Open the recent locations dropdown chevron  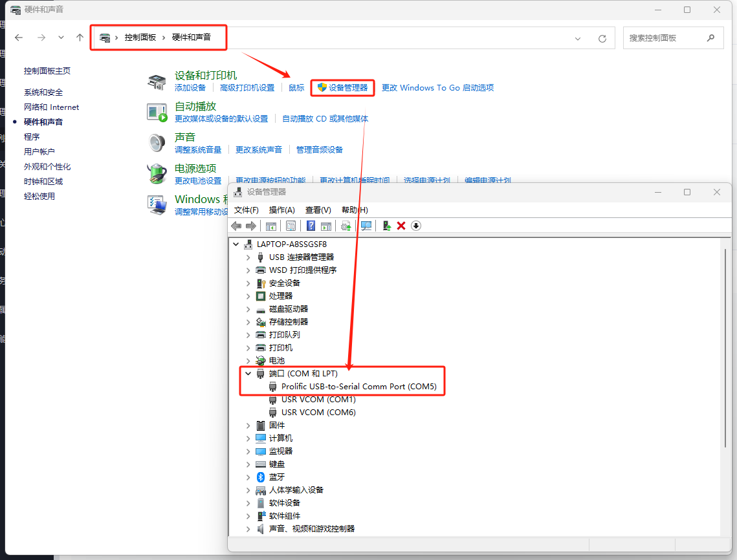(x=61, y=38)
